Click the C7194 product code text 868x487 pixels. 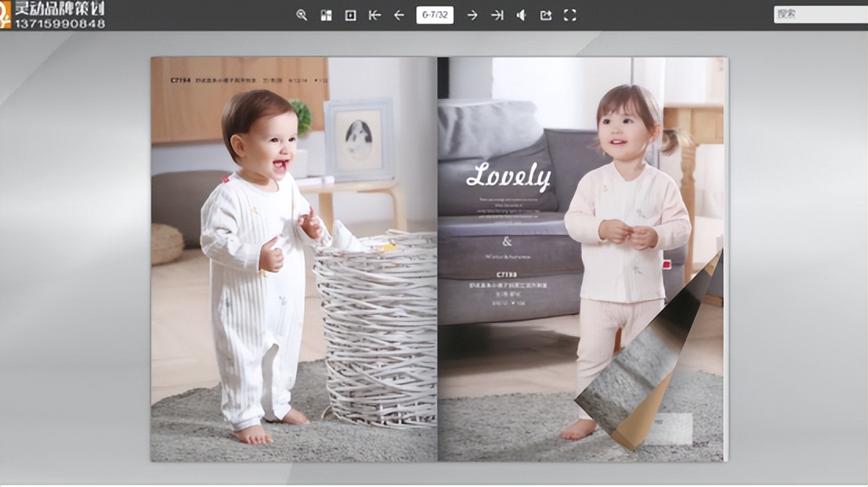point(180,80)
